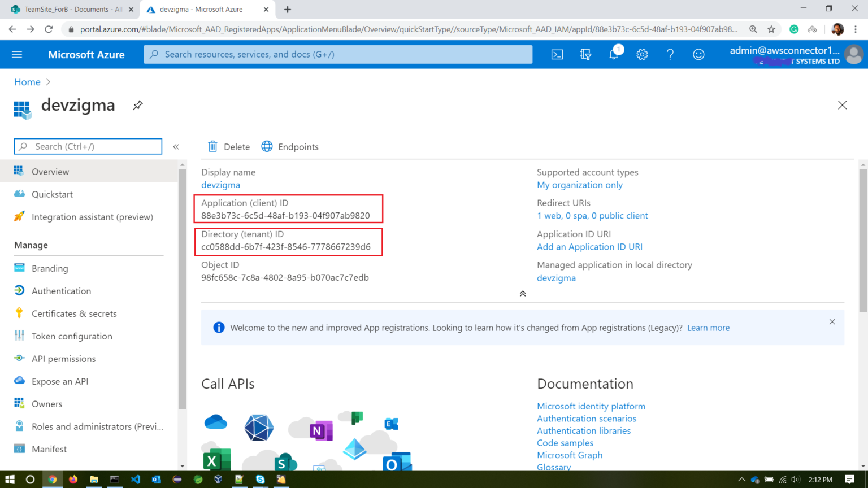This screenshot has width=868, height=488.
Task: Dismiss the App registrations info banner
Action: [832, 322]
